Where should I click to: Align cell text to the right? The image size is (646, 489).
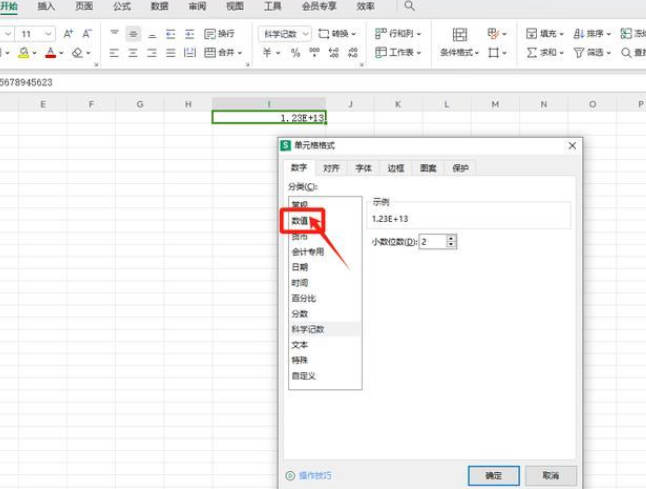pos(152,52)
